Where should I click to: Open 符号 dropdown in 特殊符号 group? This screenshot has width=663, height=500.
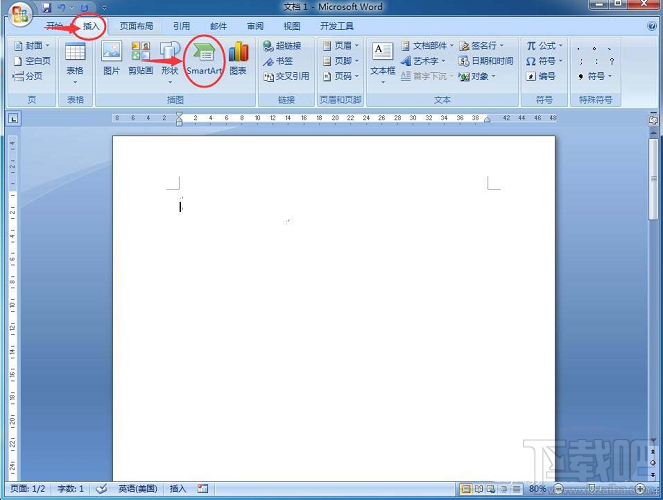tap(595, 76)
